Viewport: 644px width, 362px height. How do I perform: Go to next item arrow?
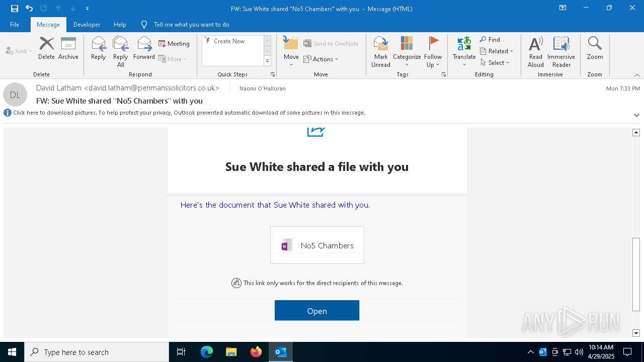(x=73, y=9)
